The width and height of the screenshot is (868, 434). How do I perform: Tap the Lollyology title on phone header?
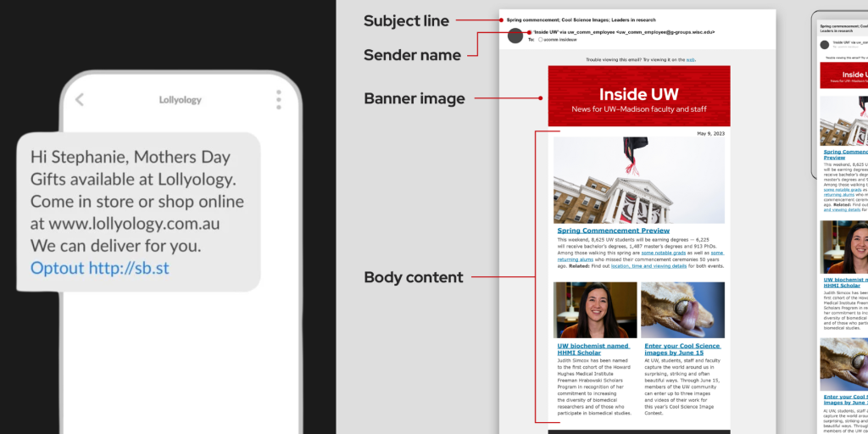coord(180,100)
